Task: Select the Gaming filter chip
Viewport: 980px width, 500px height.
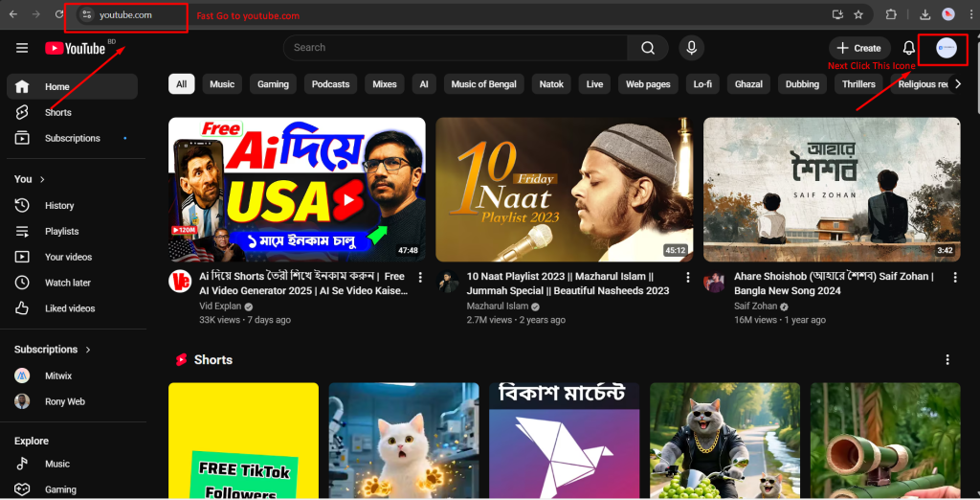Action: [273, 84]
